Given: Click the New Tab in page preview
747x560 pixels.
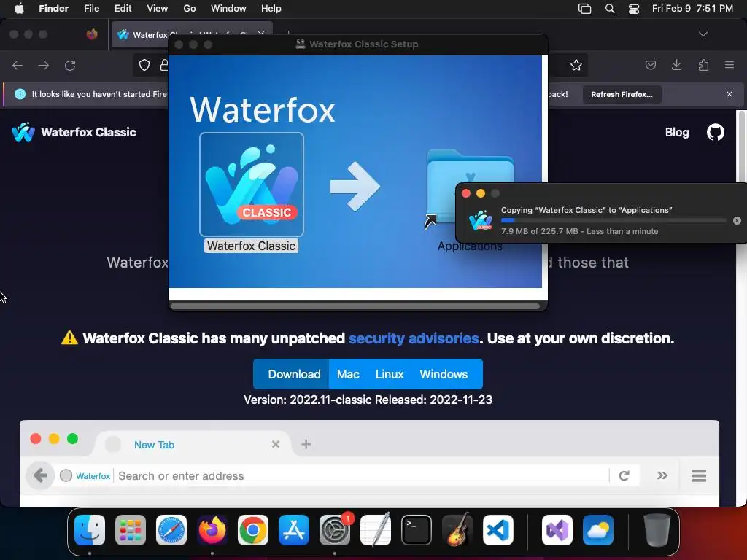Looking at the screenshot, I should coord(154,445).
